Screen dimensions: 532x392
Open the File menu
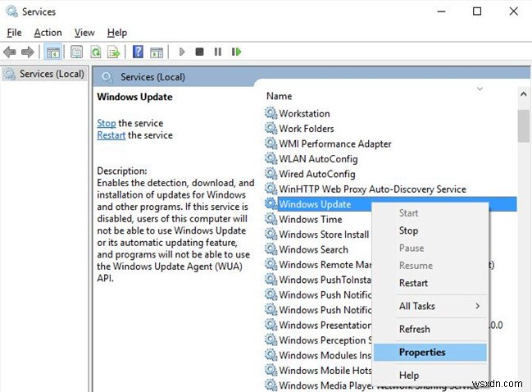14,33
